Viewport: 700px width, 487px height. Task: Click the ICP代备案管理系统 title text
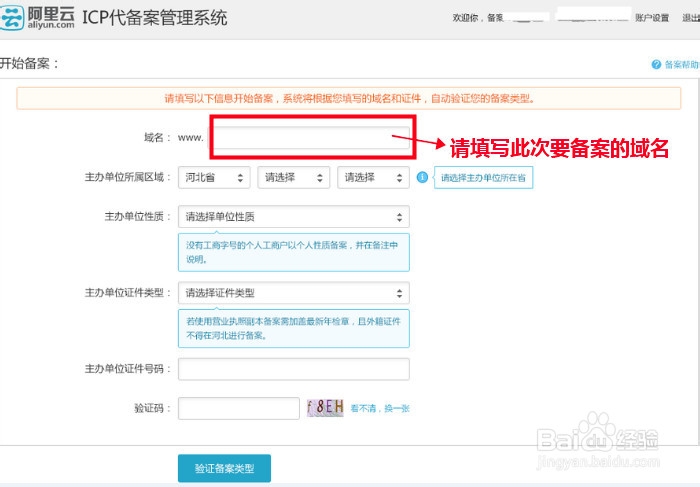(154, 18)
